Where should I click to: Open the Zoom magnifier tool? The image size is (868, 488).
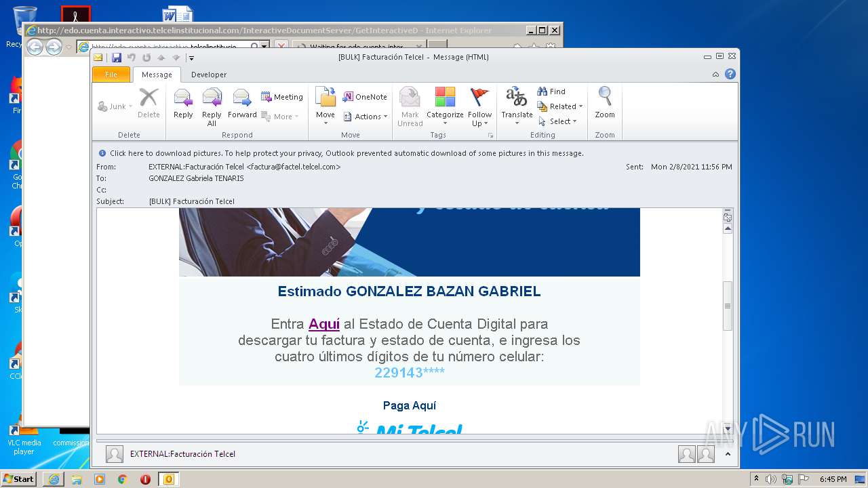point(605,104)
